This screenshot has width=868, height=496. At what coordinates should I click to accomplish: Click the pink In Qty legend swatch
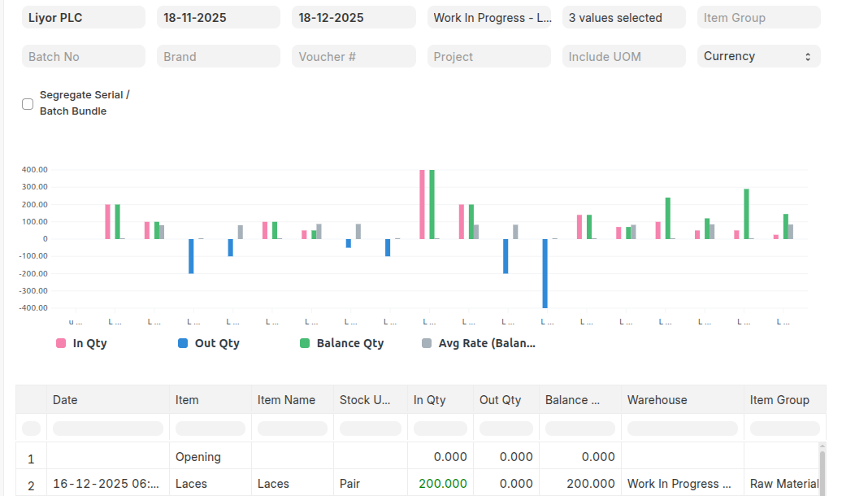(61, 343)
